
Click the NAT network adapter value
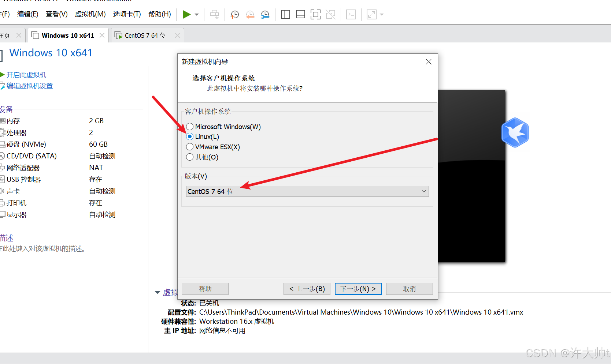(x=96, y=168)
